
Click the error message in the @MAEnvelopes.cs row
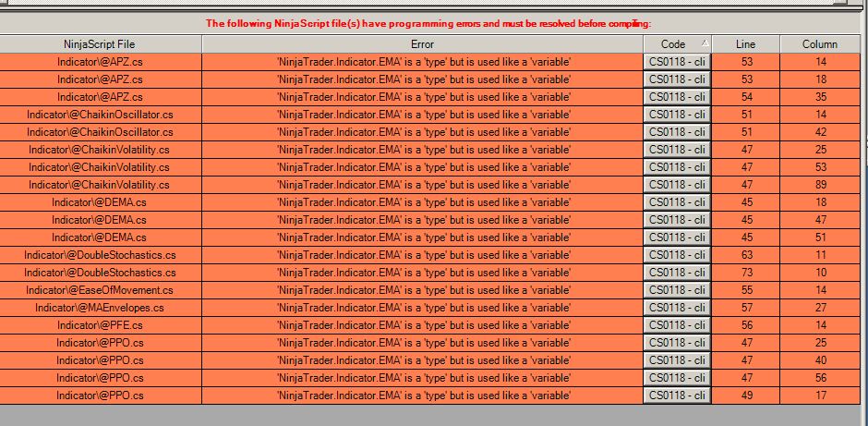click(x=423, y=308)
